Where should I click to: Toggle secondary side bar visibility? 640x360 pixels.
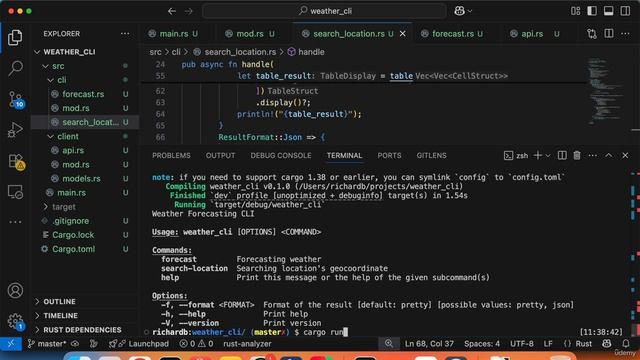pos(625,11)
